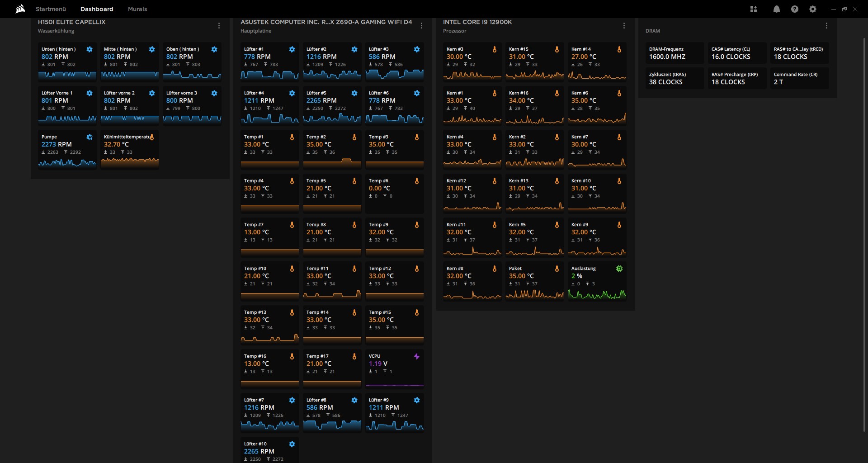Open the Startmenü menu item
Image resolution: width=868 pixels, height=463 pixels.
coord(51,9)
